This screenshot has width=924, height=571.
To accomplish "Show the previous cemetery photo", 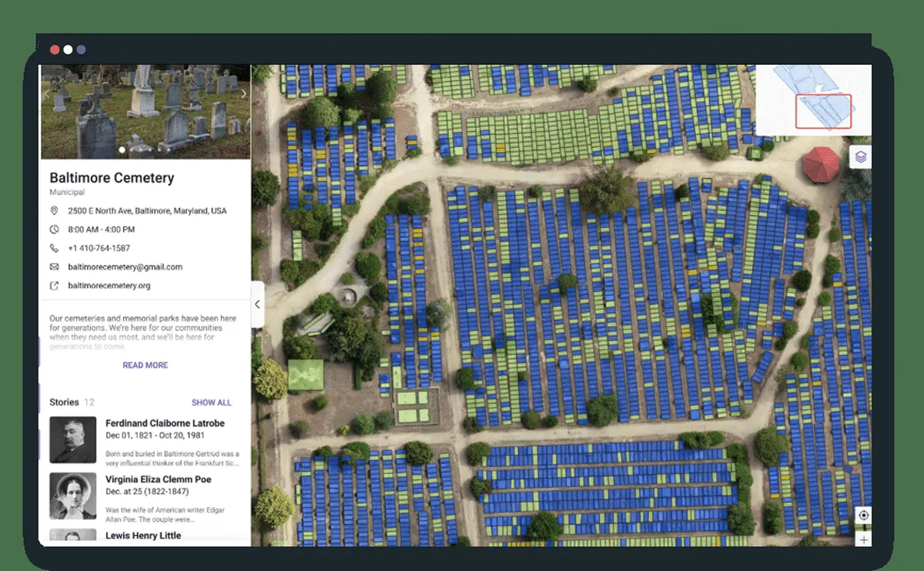I will coord(47,94).
